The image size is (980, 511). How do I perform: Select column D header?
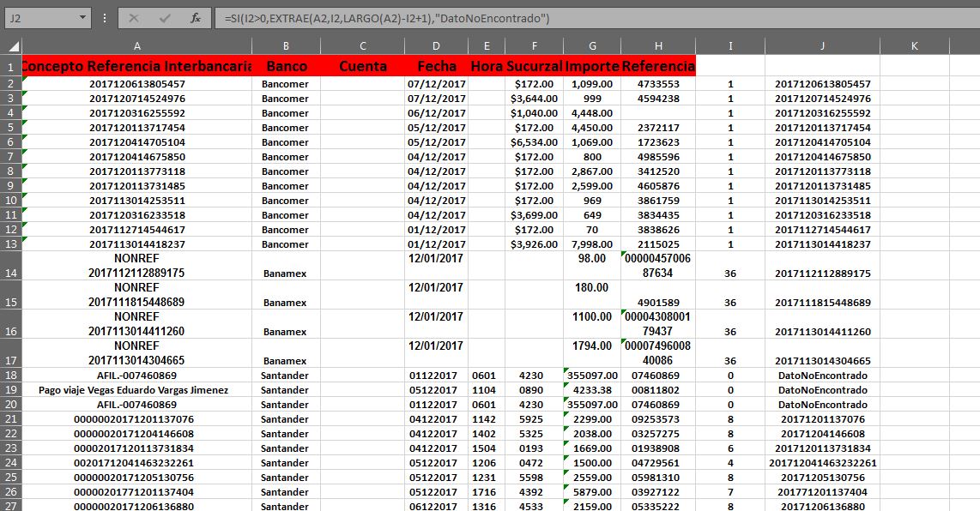point(436,45)
